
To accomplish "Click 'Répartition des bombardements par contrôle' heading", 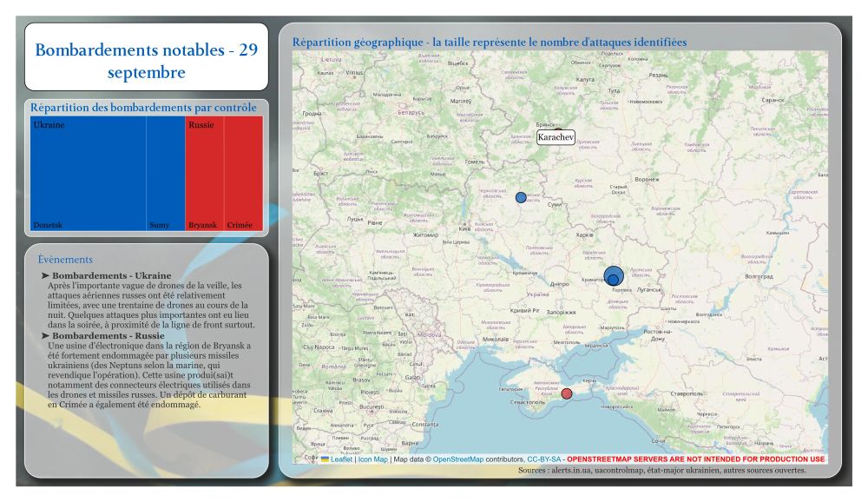I will click(x=143, y=108).
